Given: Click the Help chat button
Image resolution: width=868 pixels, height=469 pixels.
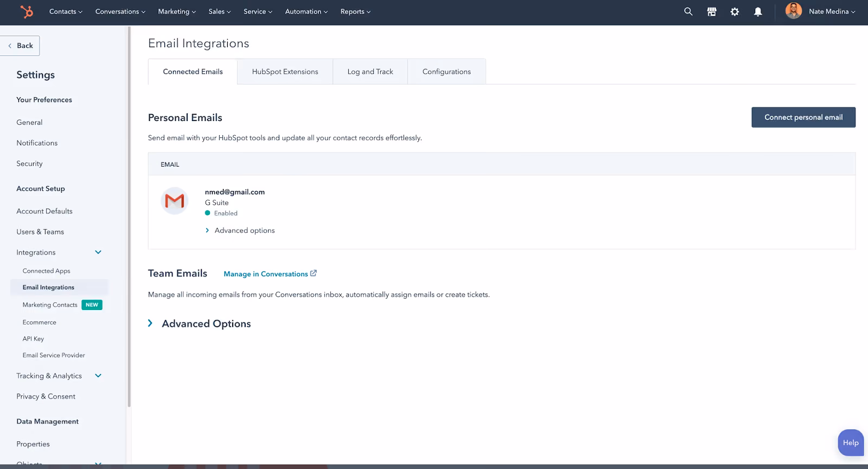Looking at the screenshot, I should 851,443.
